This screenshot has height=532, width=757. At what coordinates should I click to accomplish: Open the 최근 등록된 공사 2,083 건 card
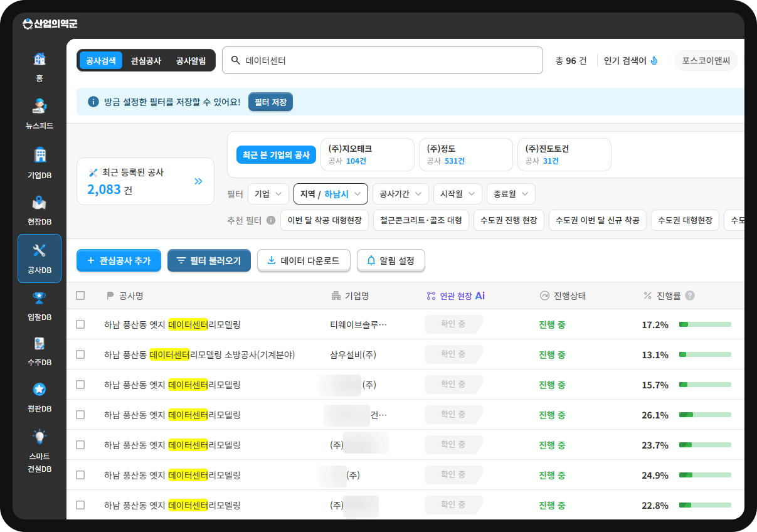(x=146, y=181)
